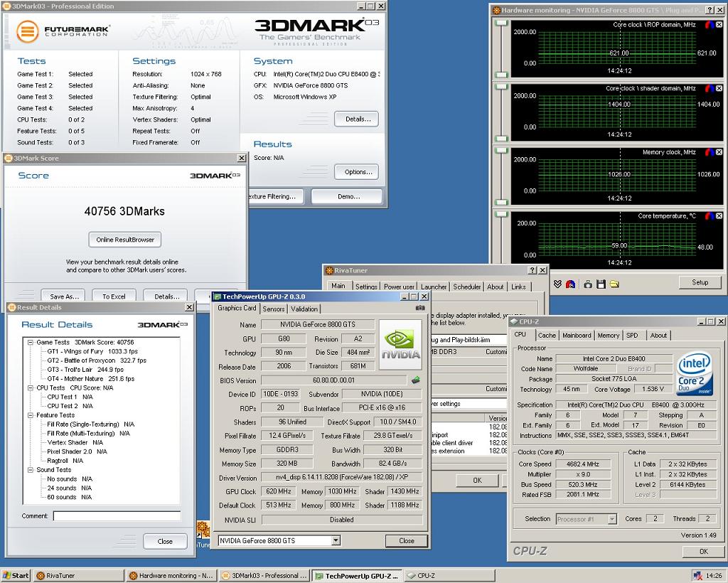This screenshot has width=728, height=583.
Task: Click top slider handle of Core temperature graph
Action: [501, 214]
